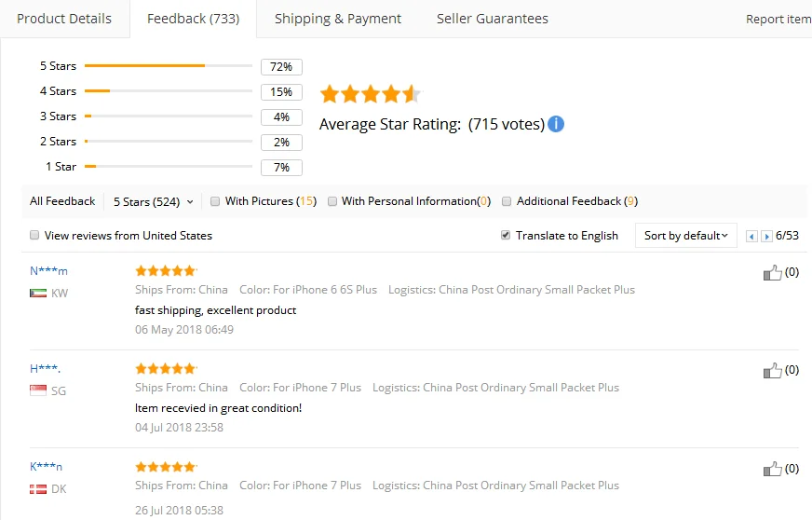Image resolution: width=812 pixels, height=520 pixels.
Task: Like N***m's review with thumbs-up
Action: coord(772,273)
